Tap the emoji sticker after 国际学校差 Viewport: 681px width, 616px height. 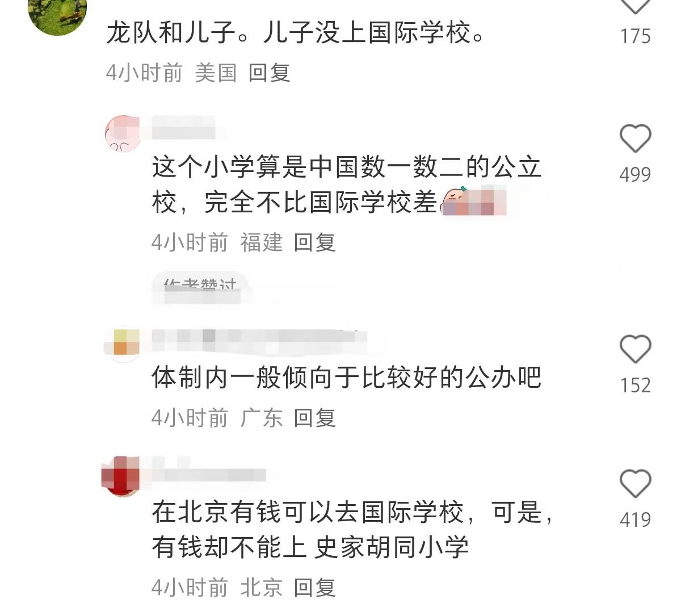[472, 202]
